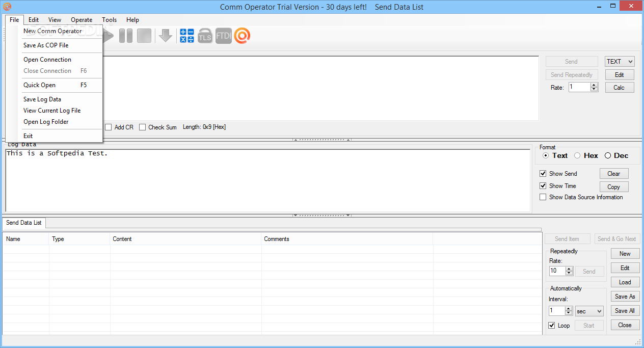Disable the Show Send checkbox
The width and height of the screenshot is (644, 348).
click(x=543, y=174)
